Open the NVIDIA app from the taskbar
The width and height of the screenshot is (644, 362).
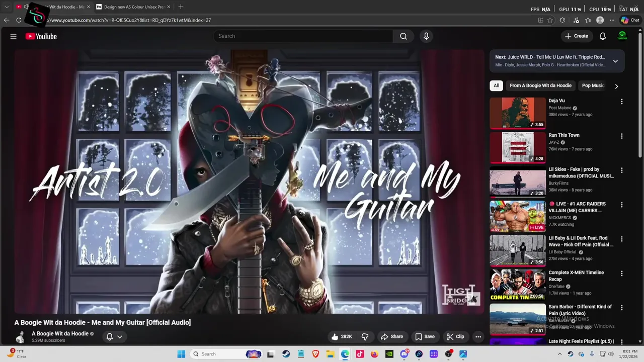point(389,354)
